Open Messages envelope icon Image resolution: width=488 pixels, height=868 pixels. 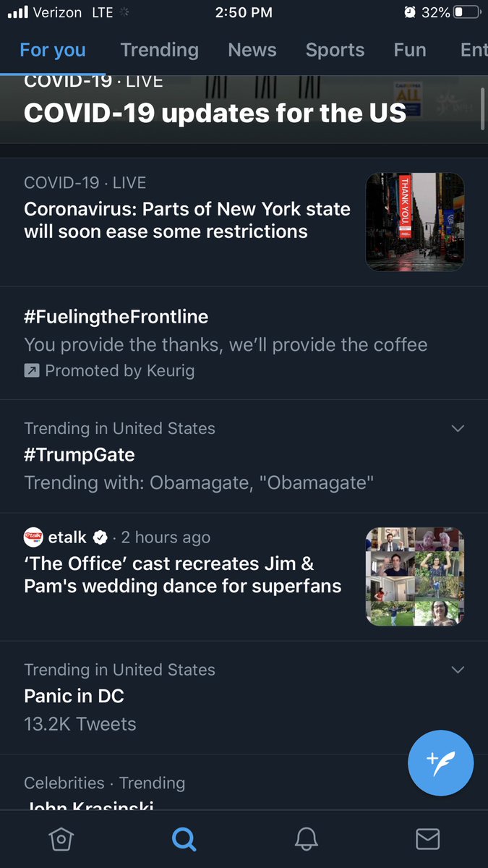pos(428,839)
